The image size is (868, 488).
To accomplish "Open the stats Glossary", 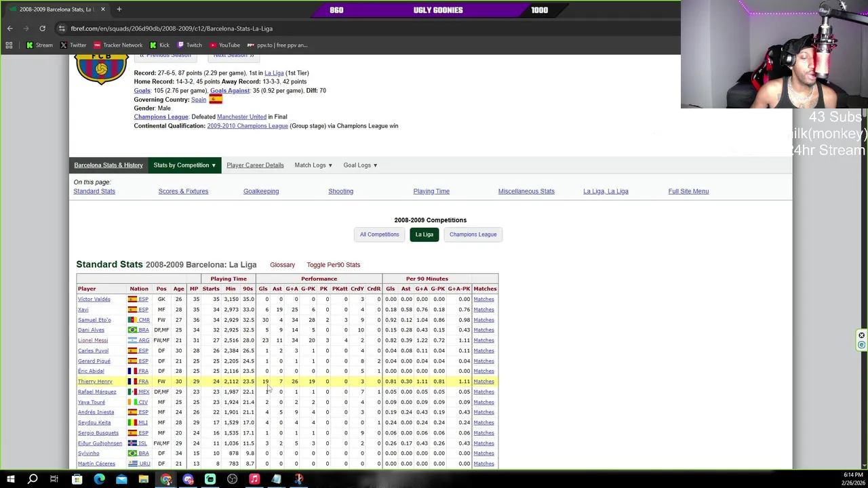I will pos(282,265).
